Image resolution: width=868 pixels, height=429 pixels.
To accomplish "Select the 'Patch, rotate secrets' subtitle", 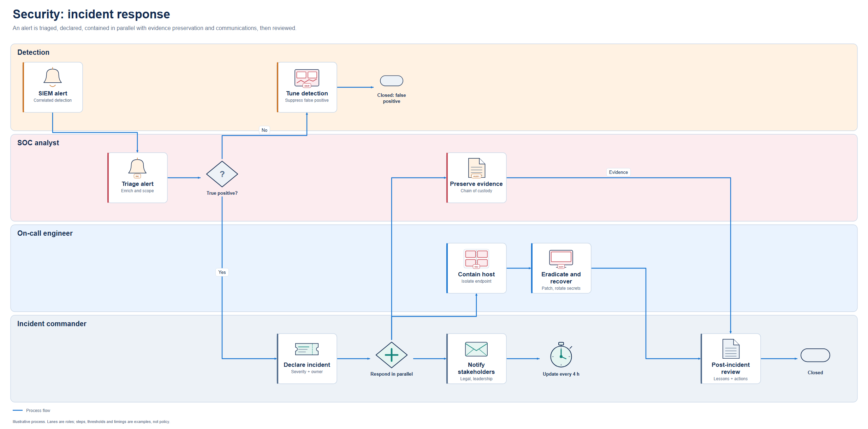I will [561, 288].
